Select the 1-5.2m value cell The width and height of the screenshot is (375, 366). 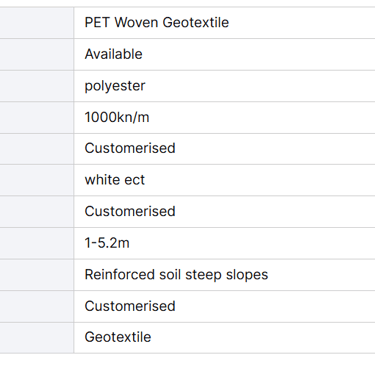(224, 243)
